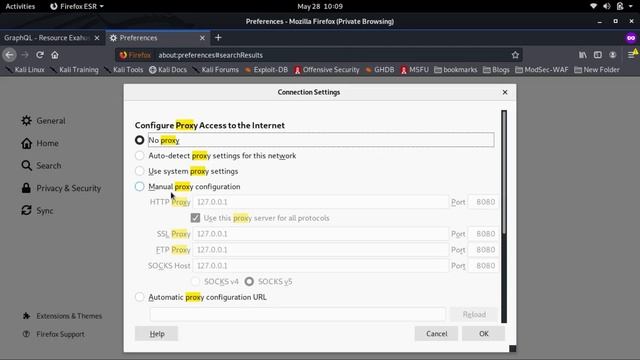Open Privacy & Security preferences

point(61,188)
